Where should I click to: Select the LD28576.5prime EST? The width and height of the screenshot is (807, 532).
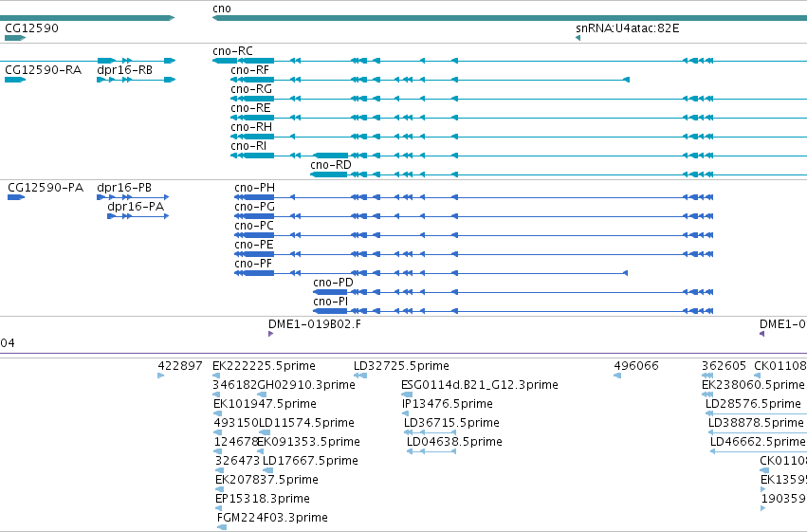click(x=756, y=413)
